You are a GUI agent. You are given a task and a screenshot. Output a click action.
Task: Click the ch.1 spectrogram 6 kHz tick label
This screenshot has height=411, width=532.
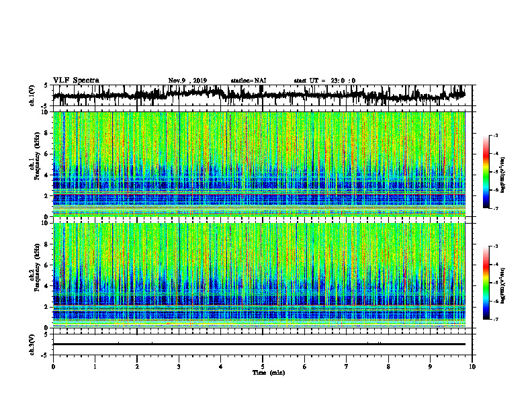pyautogui.click(x=48, y=154)
